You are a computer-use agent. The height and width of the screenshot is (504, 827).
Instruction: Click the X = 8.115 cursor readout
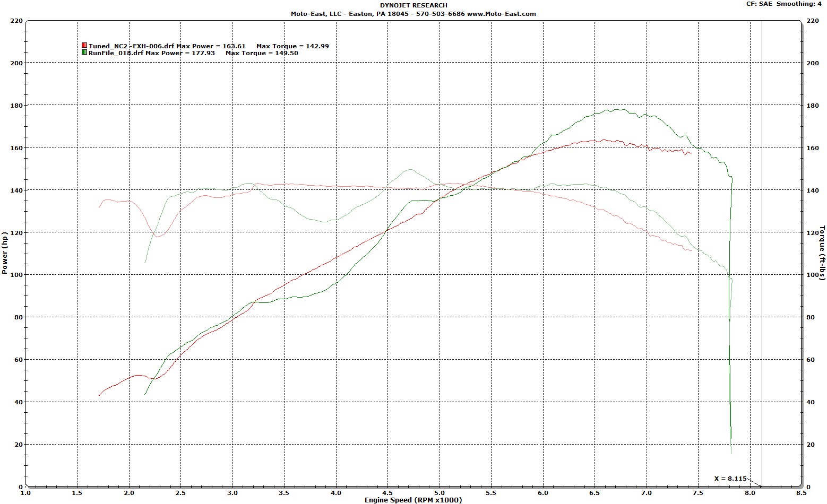(x=730, y=479)
